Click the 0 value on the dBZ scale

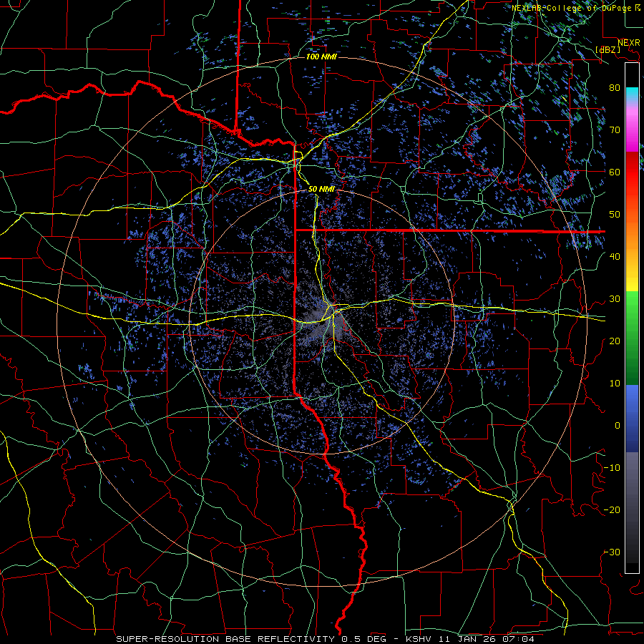click(618, 426)
